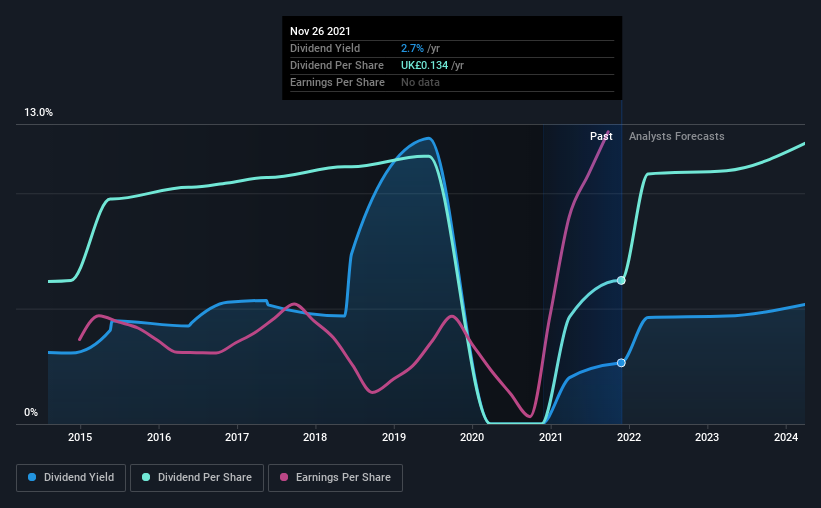Click the 2015 x-axis label

(80, 437)
